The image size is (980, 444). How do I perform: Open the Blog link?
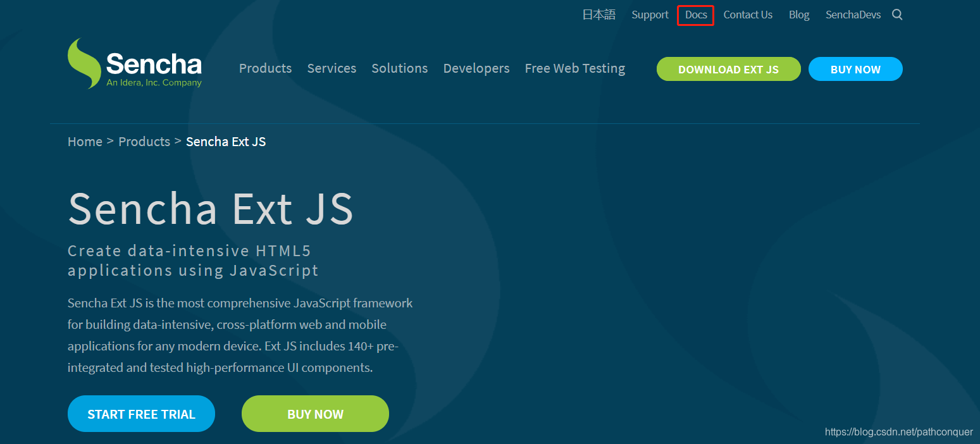799,15
